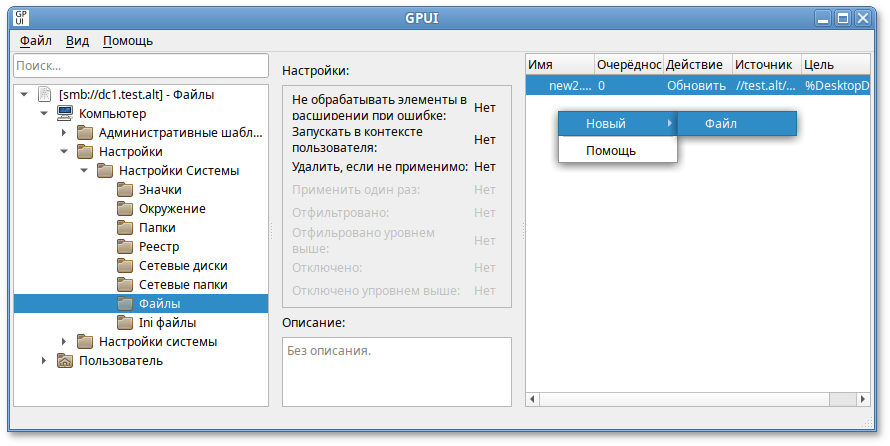The image size is (890, 446).
Task: Click the 0 order cell
Action: click(628, 86)
